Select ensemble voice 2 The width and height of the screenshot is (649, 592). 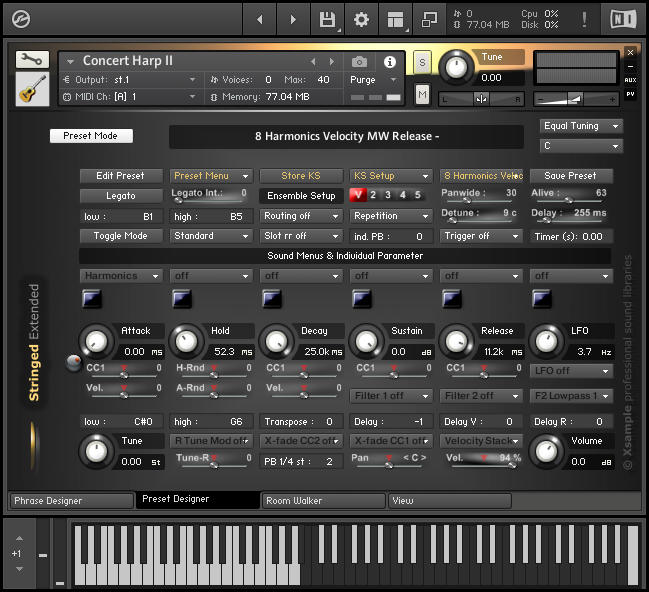[373, 195]
